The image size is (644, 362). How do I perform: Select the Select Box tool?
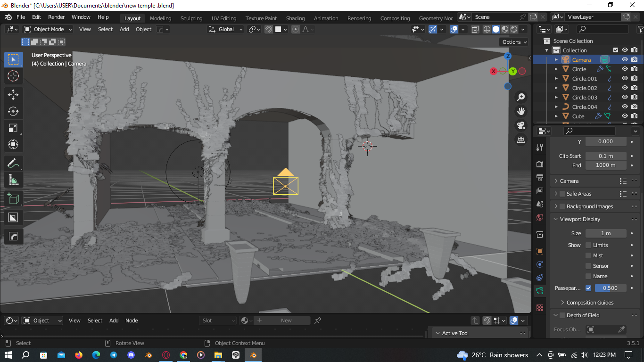click(13, 59)
